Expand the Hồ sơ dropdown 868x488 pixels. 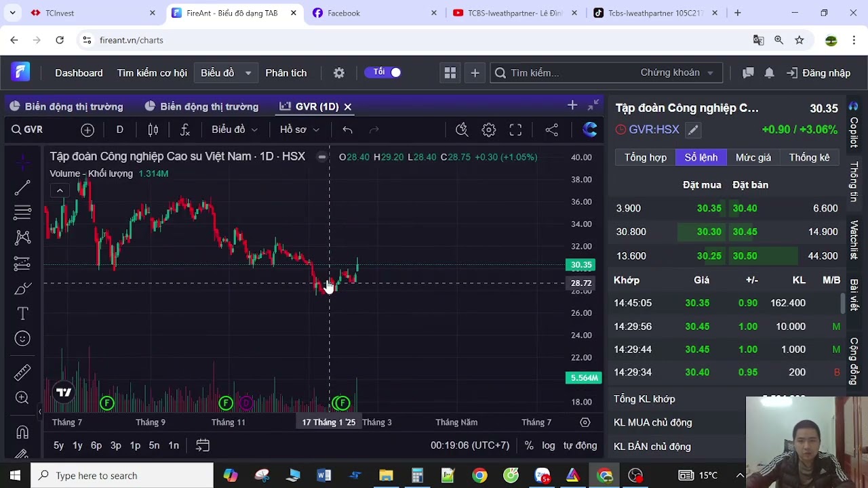click(x=299, y=129)
